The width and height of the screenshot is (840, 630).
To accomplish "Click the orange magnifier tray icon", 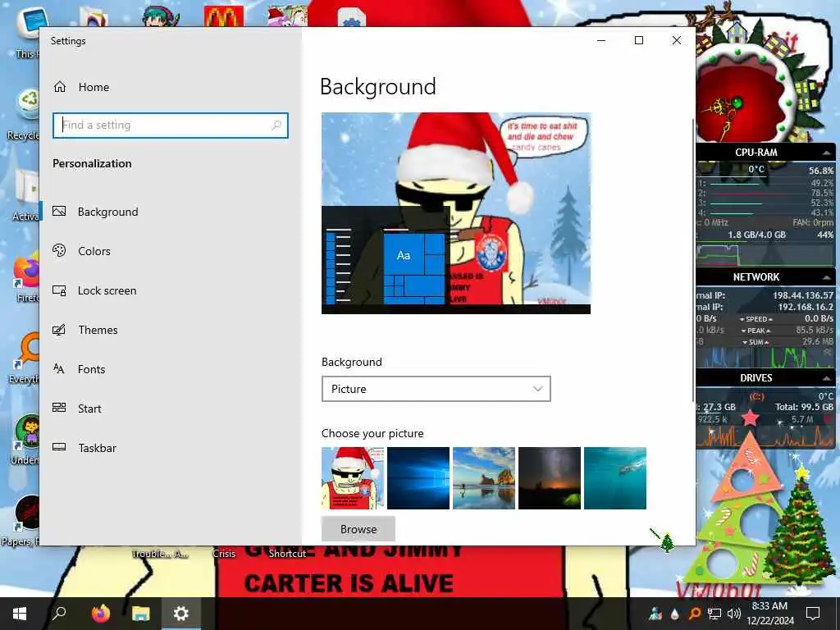I will [x=694, y=614].
